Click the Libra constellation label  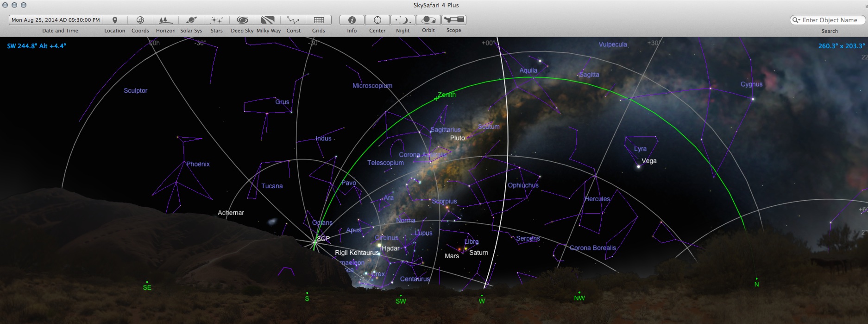click(472, 241)
